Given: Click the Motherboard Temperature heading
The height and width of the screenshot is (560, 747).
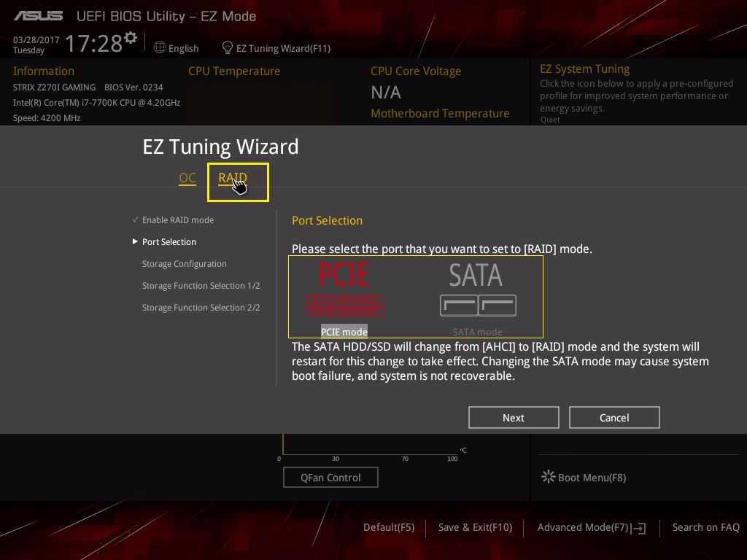Looking at the screenshot, I should pyautogui.click(x=440, y=113).
